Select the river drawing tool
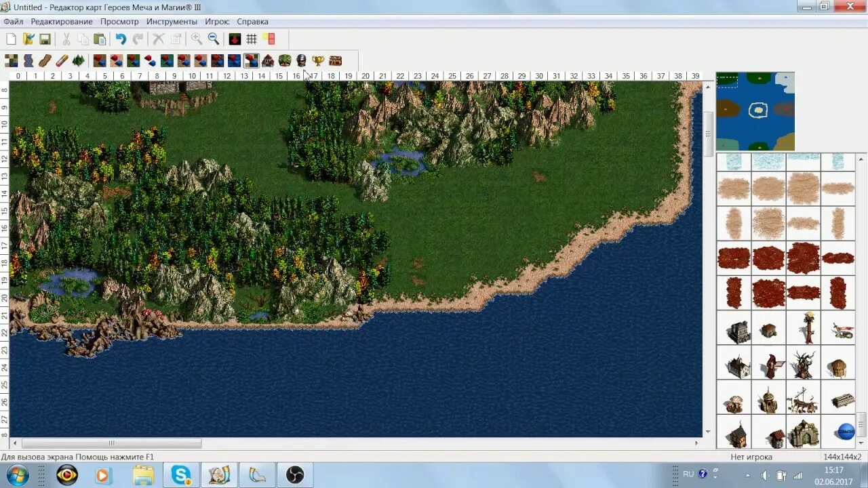The image size is (868, 488). tap(28, 60)
